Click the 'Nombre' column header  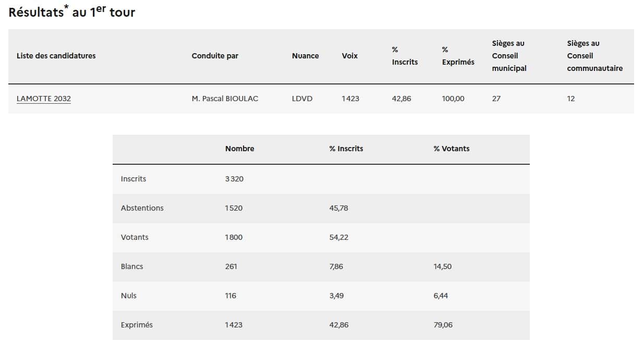click(x=240, y=149)
